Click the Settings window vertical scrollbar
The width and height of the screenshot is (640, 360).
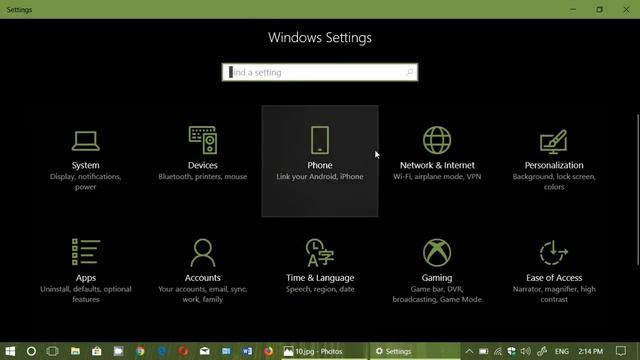coord(638,190)
